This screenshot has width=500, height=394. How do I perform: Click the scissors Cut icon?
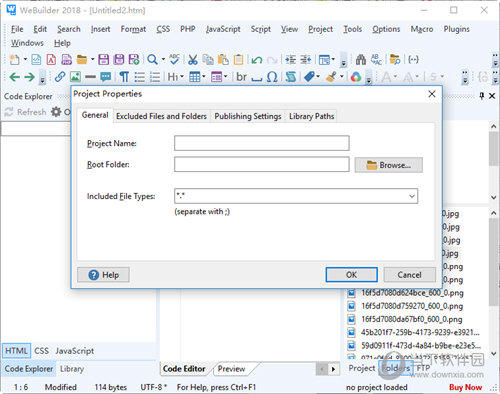193,60
